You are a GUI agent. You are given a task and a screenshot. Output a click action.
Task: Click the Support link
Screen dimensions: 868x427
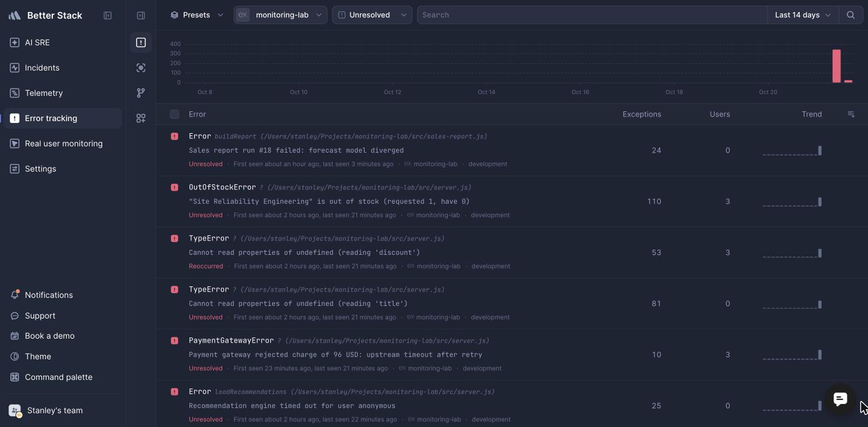(63, 316)
